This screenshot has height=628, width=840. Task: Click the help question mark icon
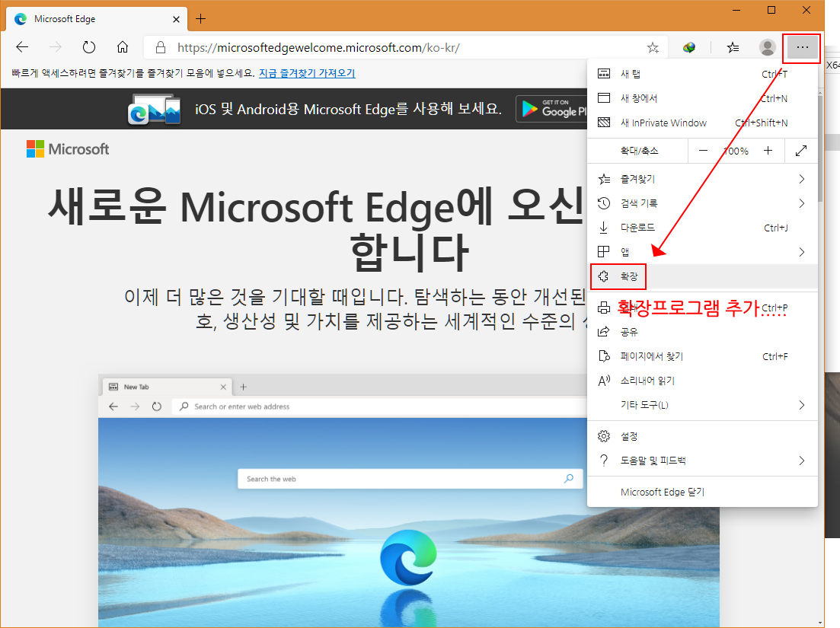coord(604,461)
